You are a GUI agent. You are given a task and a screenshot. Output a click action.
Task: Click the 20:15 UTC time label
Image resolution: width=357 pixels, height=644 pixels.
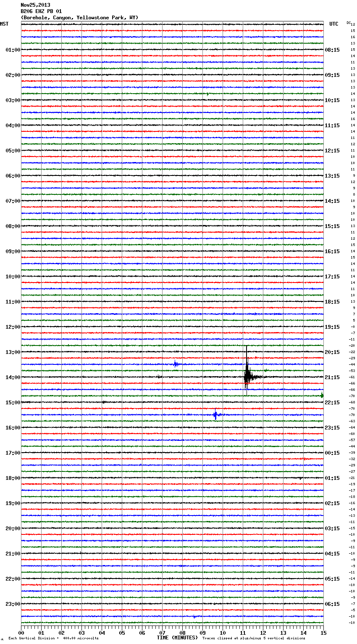point(332,352)
